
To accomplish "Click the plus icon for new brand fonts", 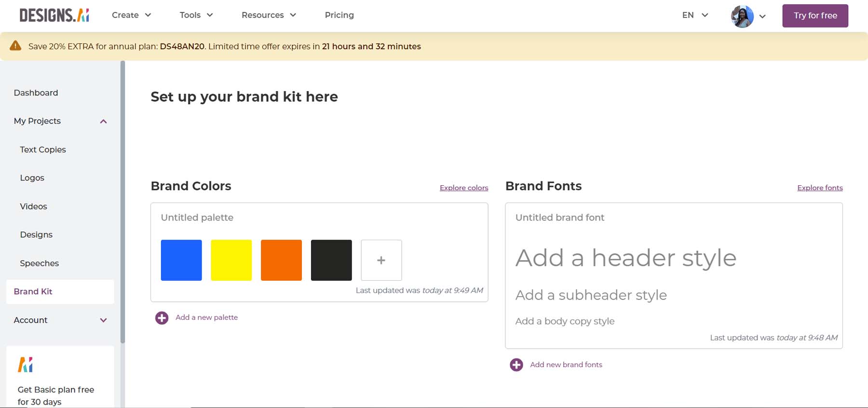I will (x=516, y=365).
